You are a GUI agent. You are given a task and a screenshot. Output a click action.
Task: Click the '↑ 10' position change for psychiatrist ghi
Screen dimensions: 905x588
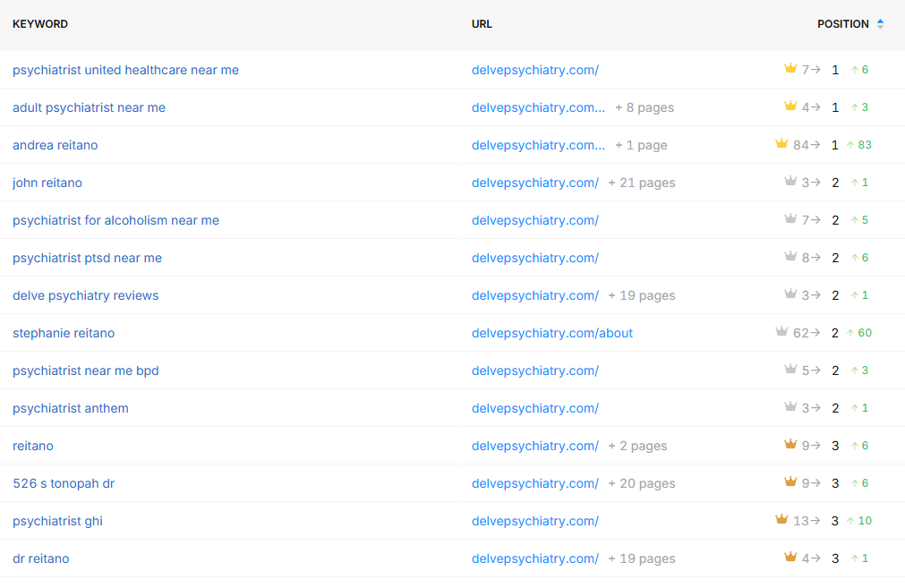(858, 521)
